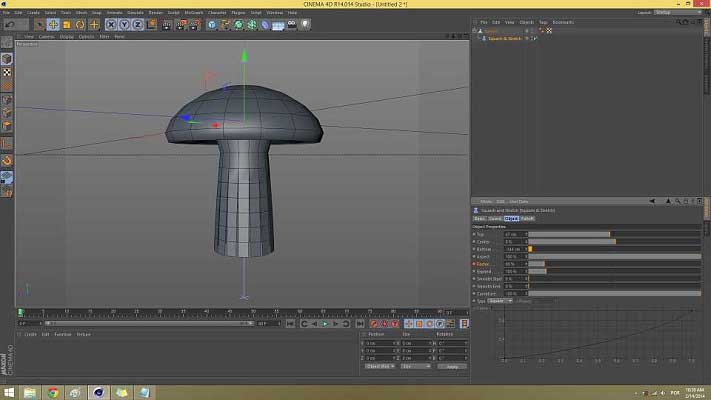Click the Undo arrow icon
The image size is (711, 400).
coord(9,24)
